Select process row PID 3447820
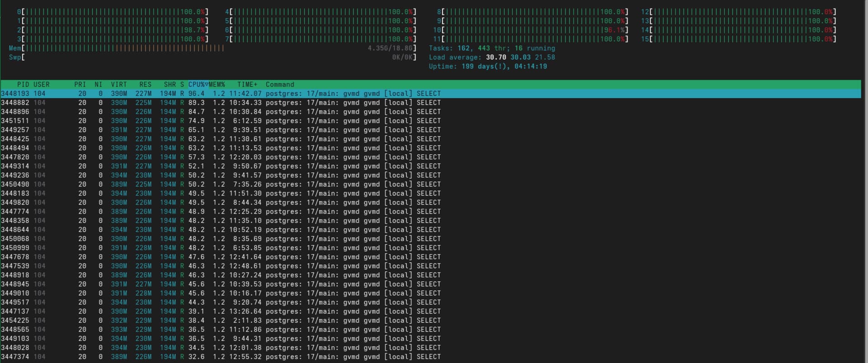This screenshot has height=363, width=868. (430, 157)
